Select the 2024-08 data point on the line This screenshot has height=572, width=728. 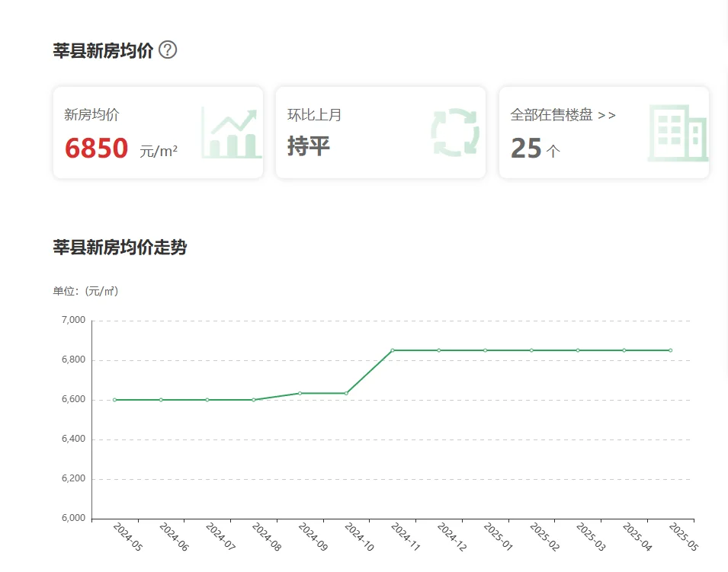(x=253, y=400)
